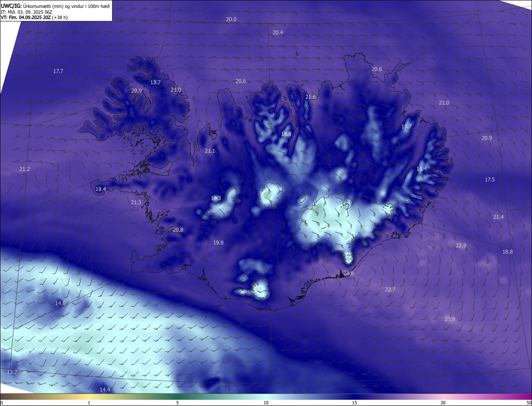Click the 21.1 value label
Image resolution: width=532 pixels, height=406 pixels.
(x=210, y=151)
